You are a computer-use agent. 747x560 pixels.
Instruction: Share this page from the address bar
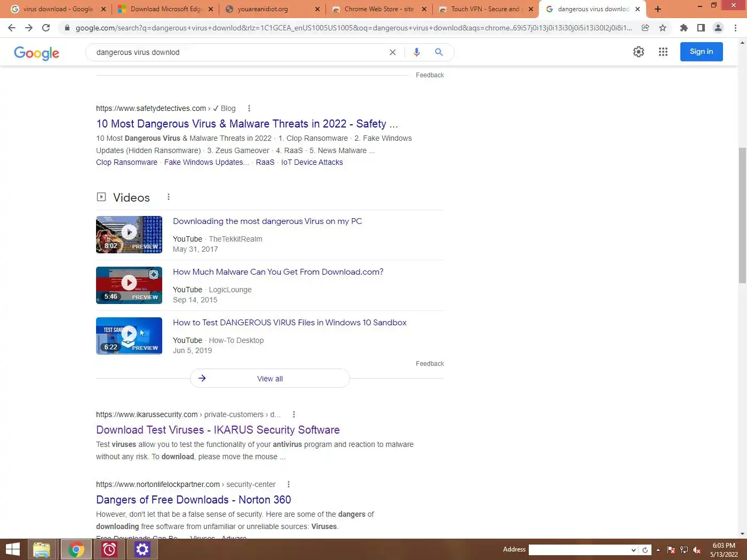[x=645, y=28]
